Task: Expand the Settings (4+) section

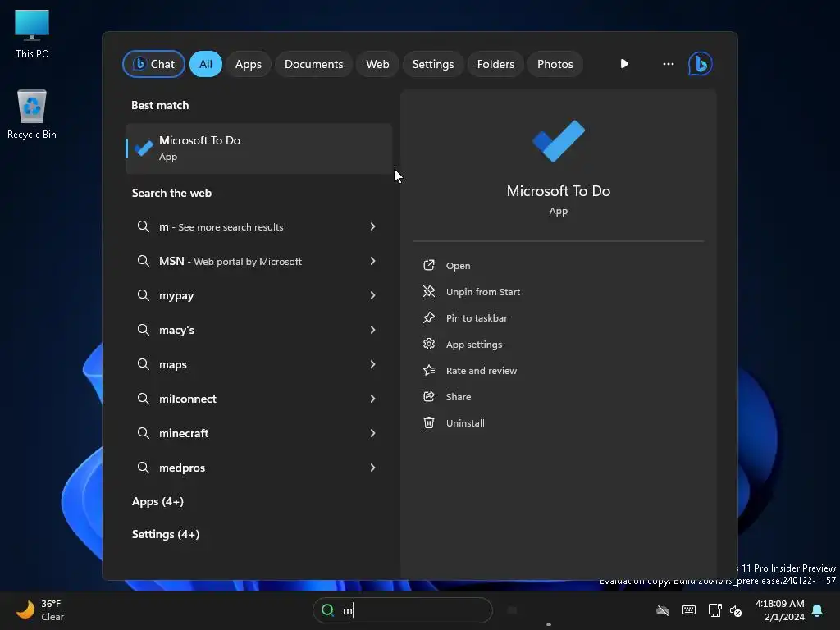Action: click(x=166, y=534)
